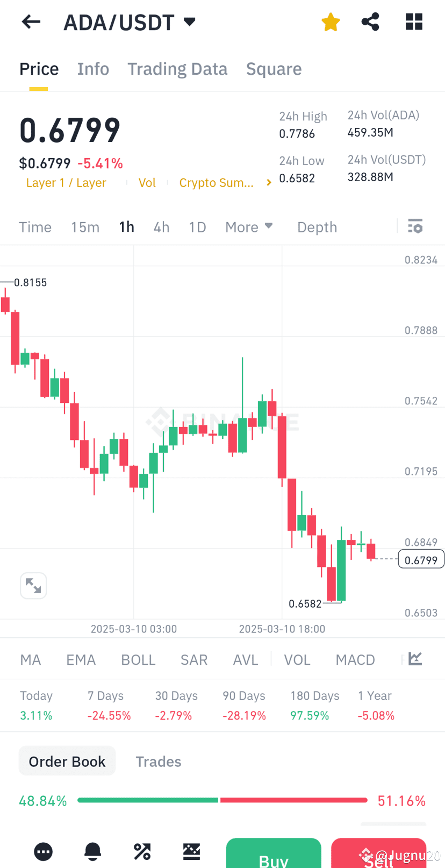Screen dimensions: 445x868
Task: Open chart settings via sliders icon near Depth
Action: pyautogui.click(x=415, y=226)
